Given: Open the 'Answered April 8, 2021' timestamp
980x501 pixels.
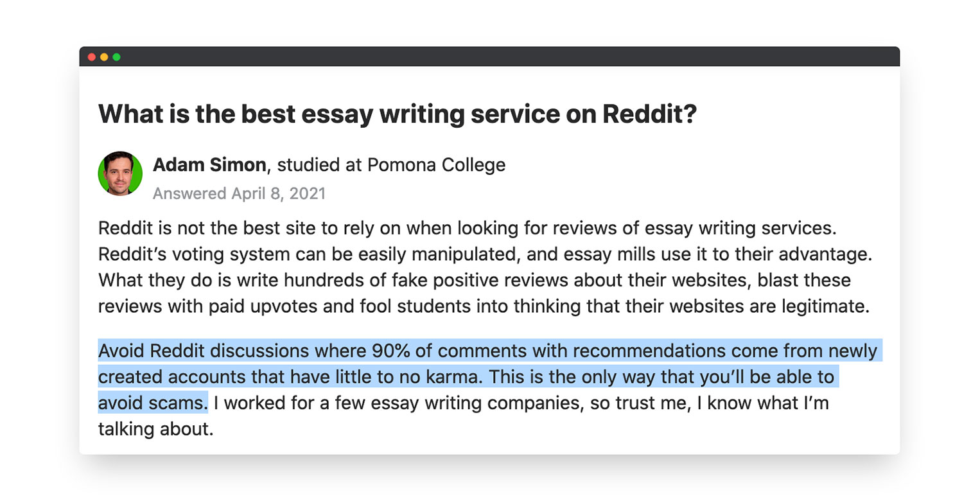Looking at the screenshot, I should (x=239, y=193).
